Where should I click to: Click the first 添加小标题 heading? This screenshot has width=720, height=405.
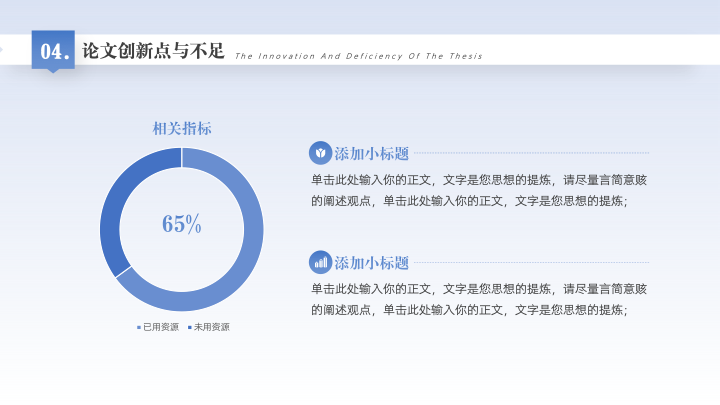[371, 153]
